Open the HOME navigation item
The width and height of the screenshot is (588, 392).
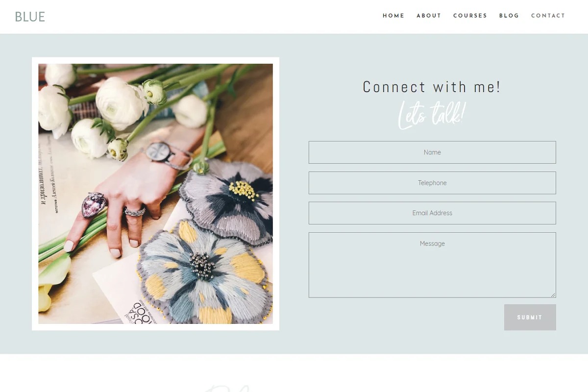[x=393, y=16]
